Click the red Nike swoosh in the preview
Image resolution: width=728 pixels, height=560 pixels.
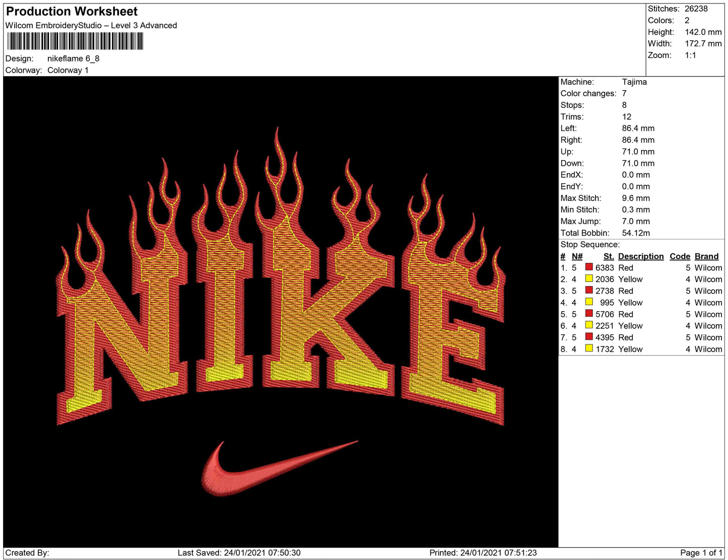(280, 468)
